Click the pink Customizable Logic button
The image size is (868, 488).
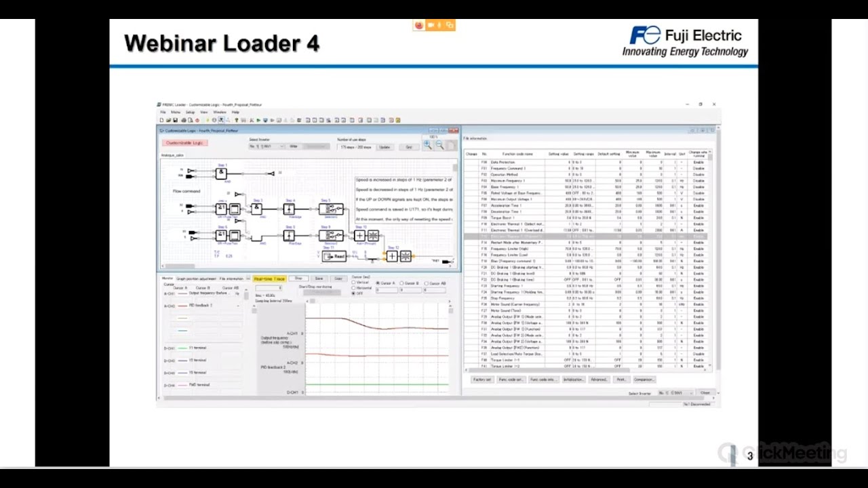184,143
